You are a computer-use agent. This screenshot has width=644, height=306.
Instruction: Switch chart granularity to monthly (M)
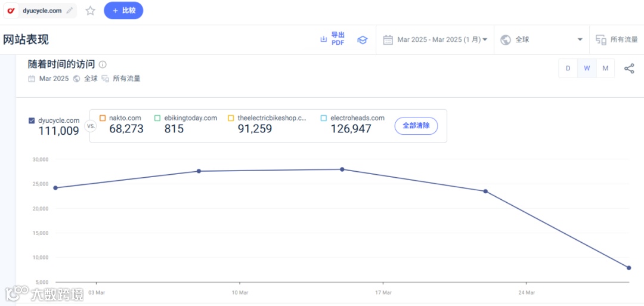[605, 68]
